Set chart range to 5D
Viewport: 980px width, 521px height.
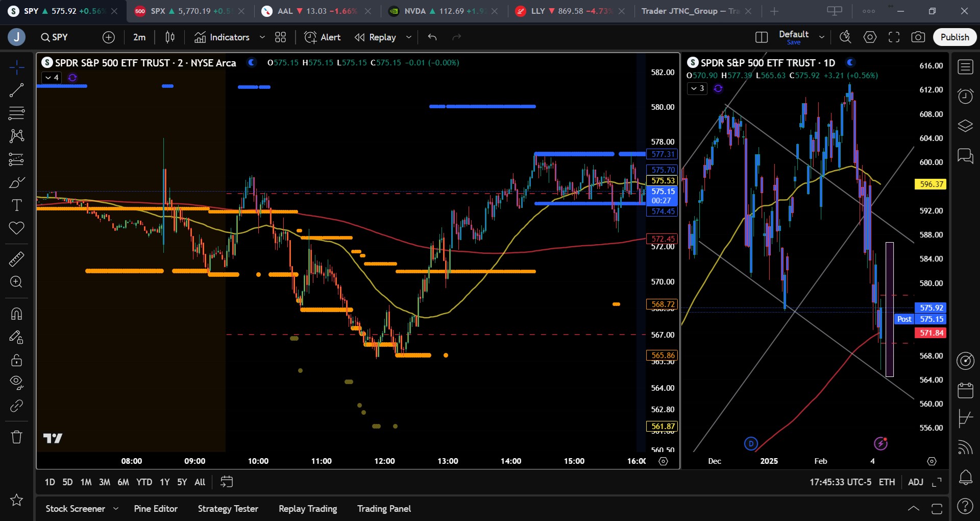67,482
